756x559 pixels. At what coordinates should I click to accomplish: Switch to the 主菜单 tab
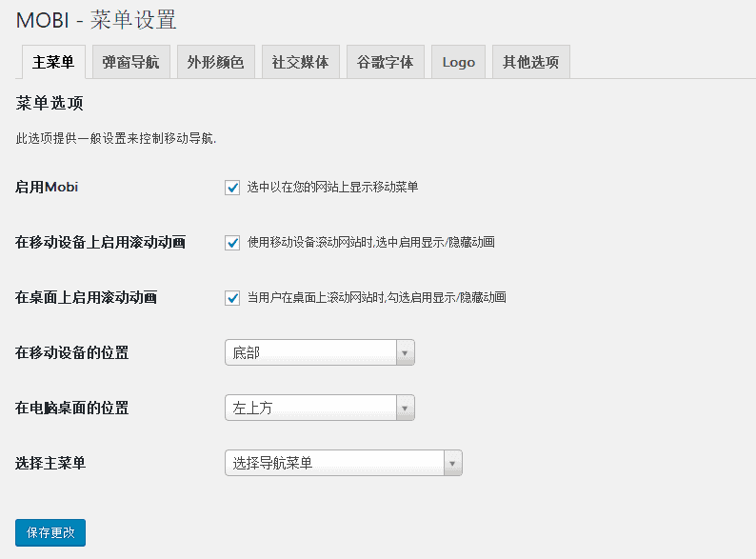pos(53,62)
